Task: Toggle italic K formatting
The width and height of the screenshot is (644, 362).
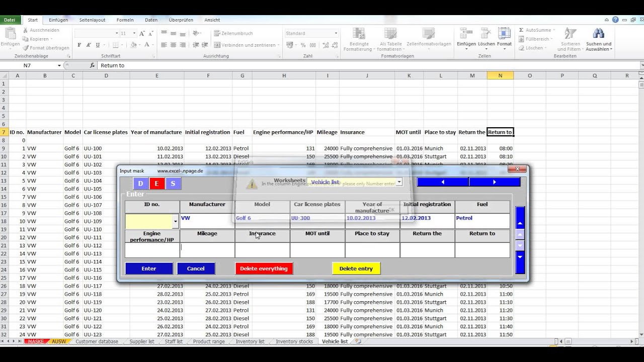Action: (x=88, y=45)
